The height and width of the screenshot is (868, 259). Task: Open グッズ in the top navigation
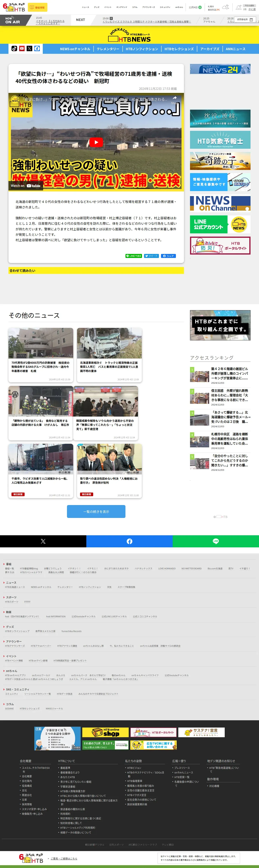[97, 7]
